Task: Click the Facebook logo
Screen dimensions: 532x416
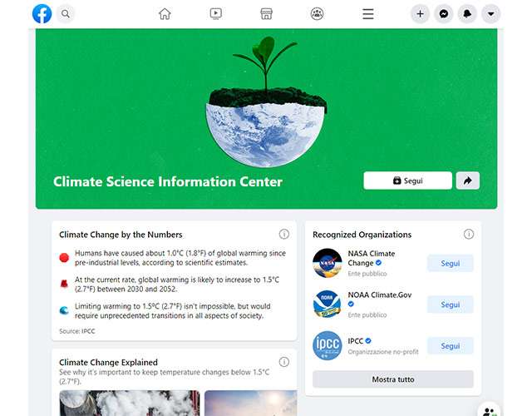Action: click(42, 14)
